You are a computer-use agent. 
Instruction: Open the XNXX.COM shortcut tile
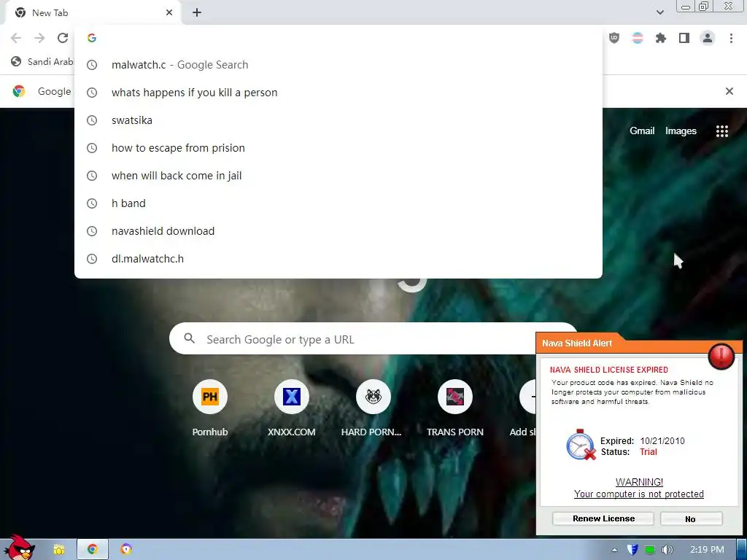pyautogui.click(x=291, y=408)
